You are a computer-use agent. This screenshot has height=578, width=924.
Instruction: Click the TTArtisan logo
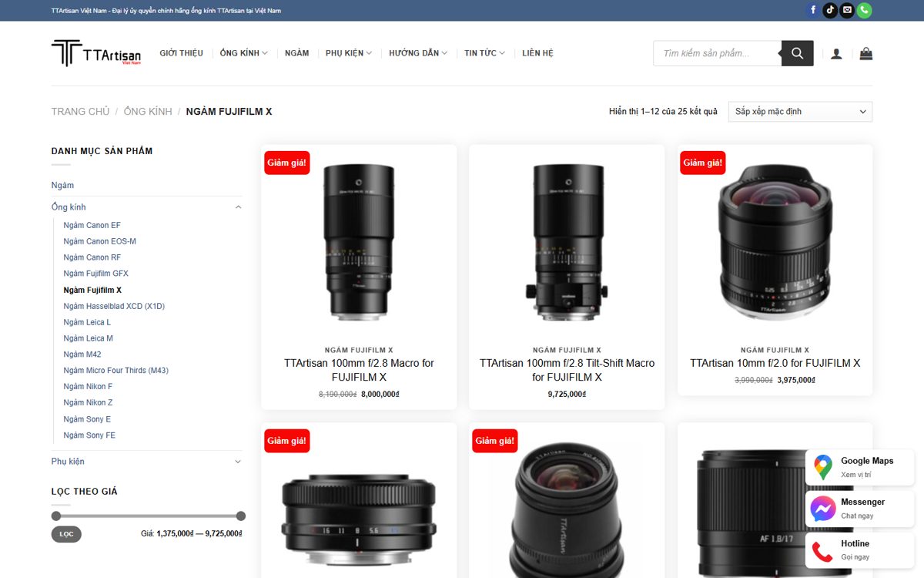tap(96, 53)
